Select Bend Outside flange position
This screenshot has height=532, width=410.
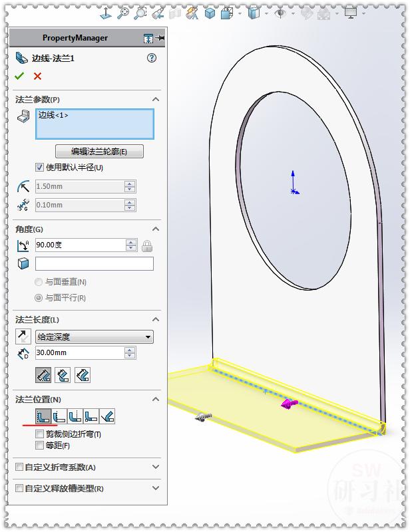[x=75, y=416]
